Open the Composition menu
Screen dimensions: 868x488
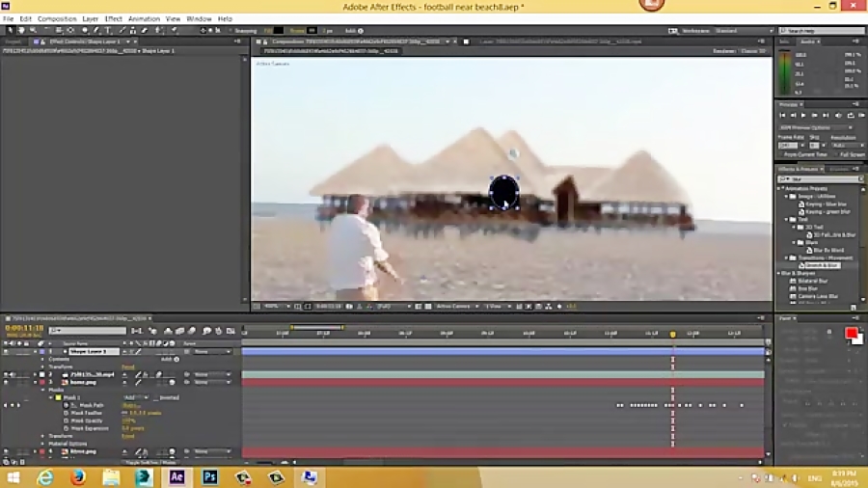point(57,18)
